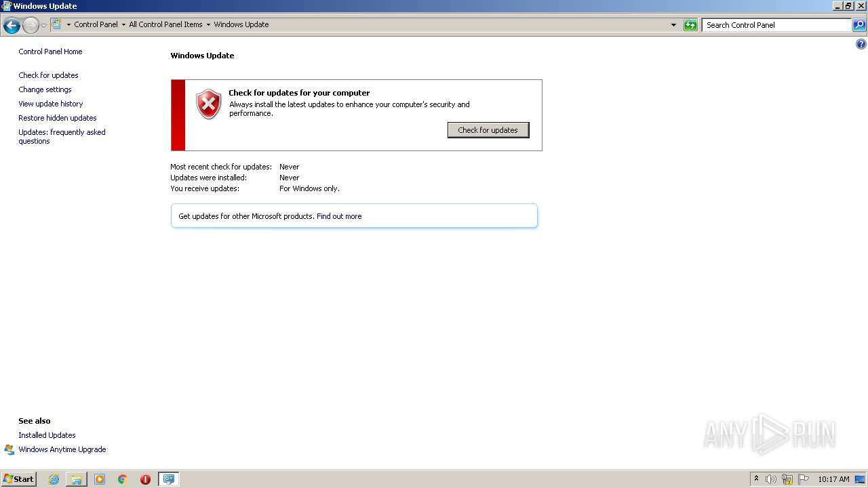Open help with the question mark icon
The height and width of the screenshot is (488, 868).
click(x=861, y=45)
